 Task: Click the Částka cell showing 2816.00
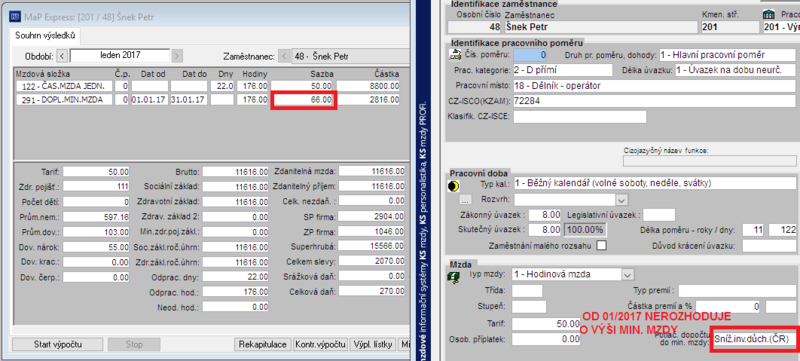click(368, 100)
